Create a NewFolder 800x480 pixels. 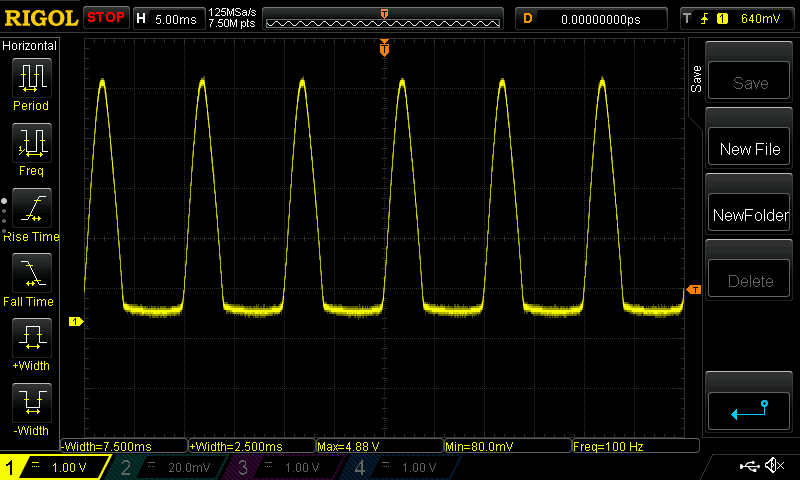tap(749, 214)
